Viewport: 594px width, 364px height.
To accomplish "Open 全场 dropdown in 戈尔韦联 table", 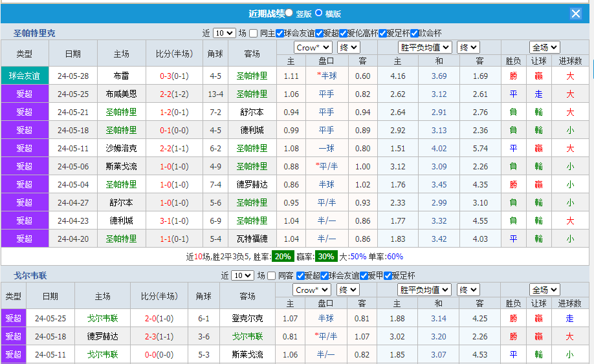I will coord(544,290).
